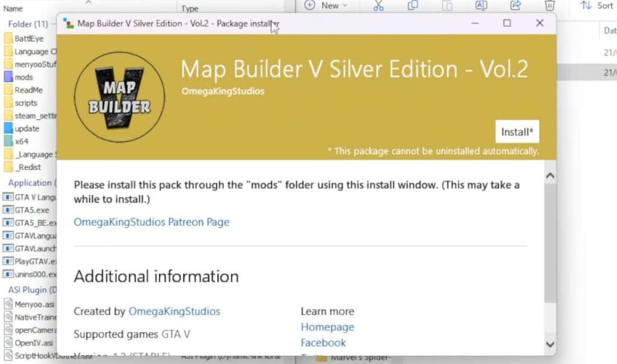Image resolution: width=617 pixels, height=364 pixels.
Task: Click the Delete trash icon in the toolbar
Action: point(549,5)
